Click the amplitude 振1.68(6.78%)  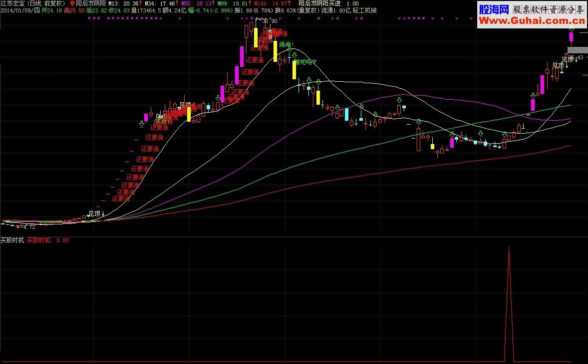point(254,10)
